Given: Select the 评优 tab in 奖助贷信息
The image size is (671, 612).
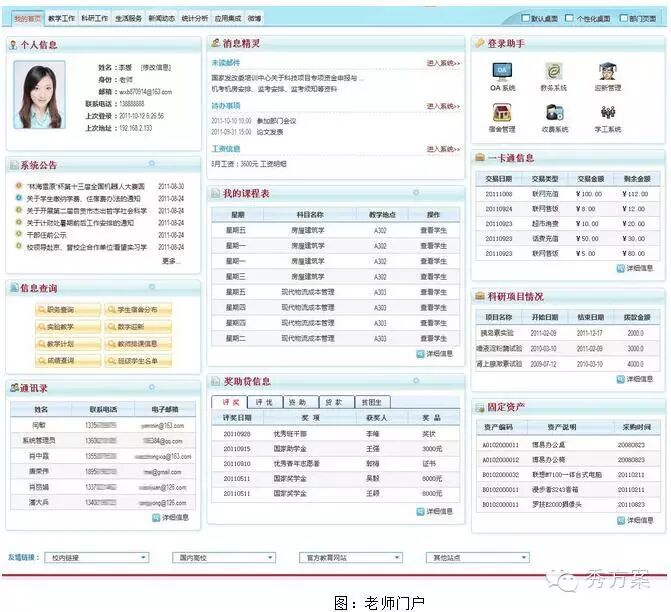Looking at the screenshot, I should click(x=264, y=402).
